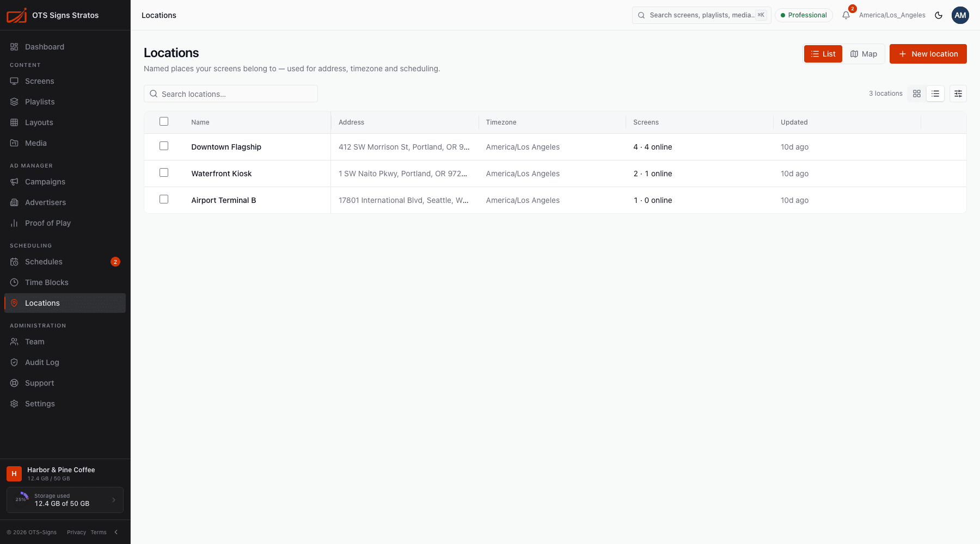Open the Terms link in footer
The width and height of the screenshot is (980, 544).
(x=99, y=532)
